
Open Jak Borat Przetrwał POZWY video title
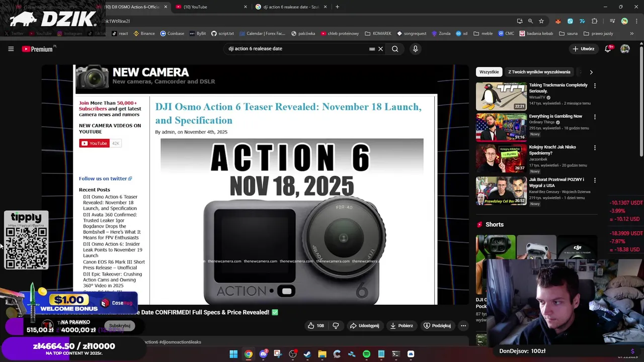tap(556, 183)
